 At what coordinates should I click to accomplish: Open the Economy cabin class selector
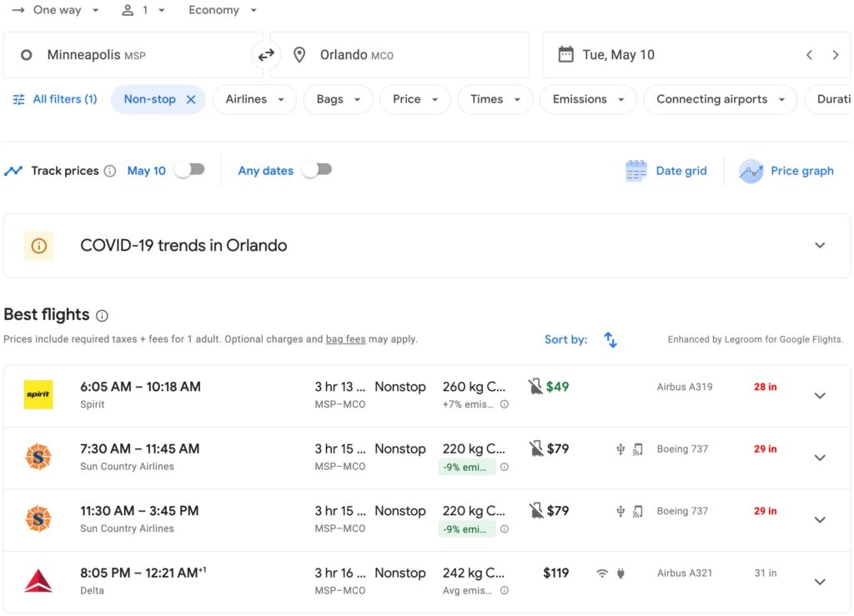pyautogui.click(x=221, y=10)
